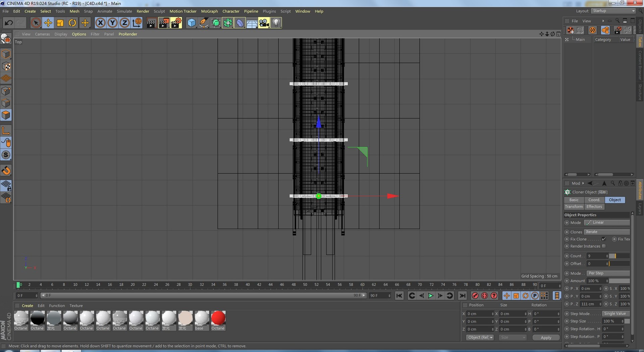Screen dimensions: 644x352
Task: Open the Layout Startup dropdown
Action: (x=613, y=11)
